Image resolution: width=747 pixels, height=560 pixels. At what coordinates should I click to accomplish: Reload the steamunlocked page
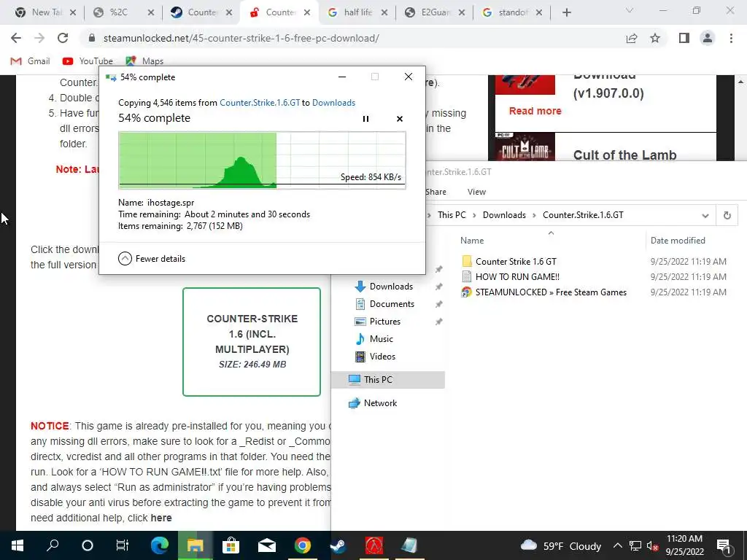tap(63, 38)
